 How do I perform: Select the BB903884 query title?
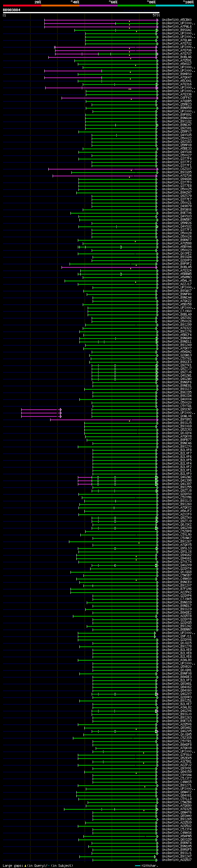tap(11, 10)
